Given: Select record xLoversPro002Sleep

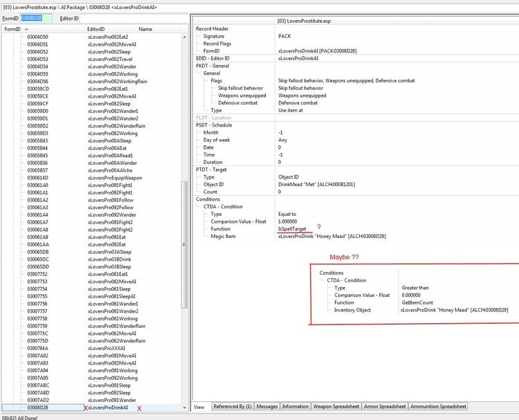Looking at the screenshot, I should click(109, 52).
